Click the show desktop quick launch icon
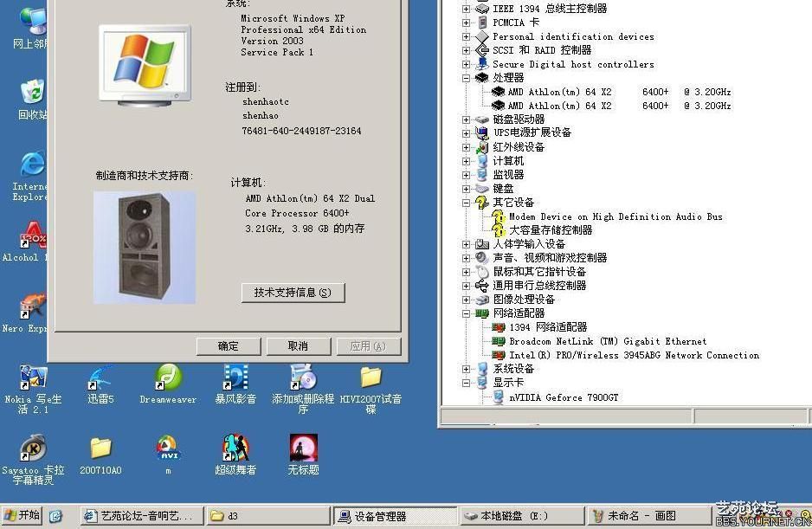The image size is (812, 529). (x=55, y=516)
